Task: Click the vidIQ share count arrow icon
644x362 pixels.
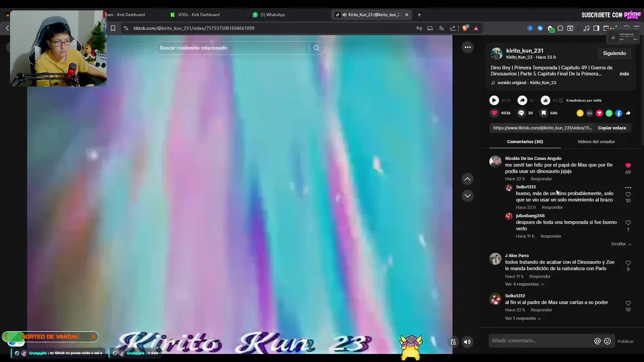Action: (522, 100)
